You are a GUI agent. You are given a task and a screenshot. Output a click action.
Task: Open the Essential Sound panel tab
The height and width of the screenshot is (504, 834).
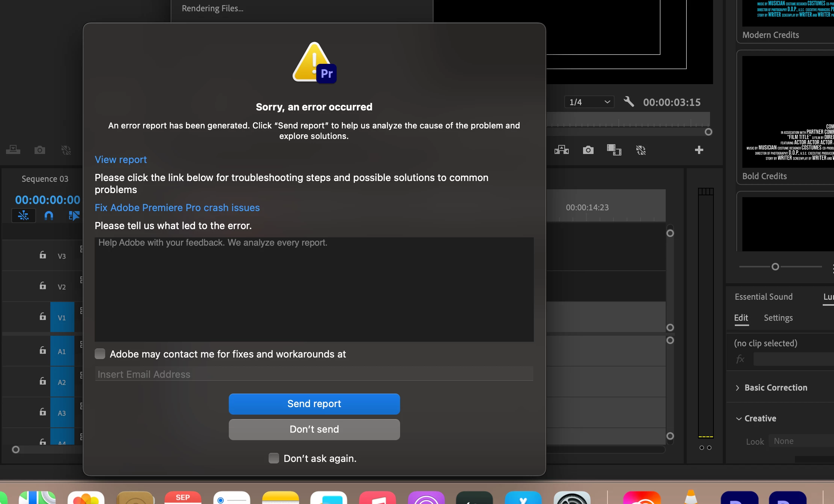click(x=763, y=297)
